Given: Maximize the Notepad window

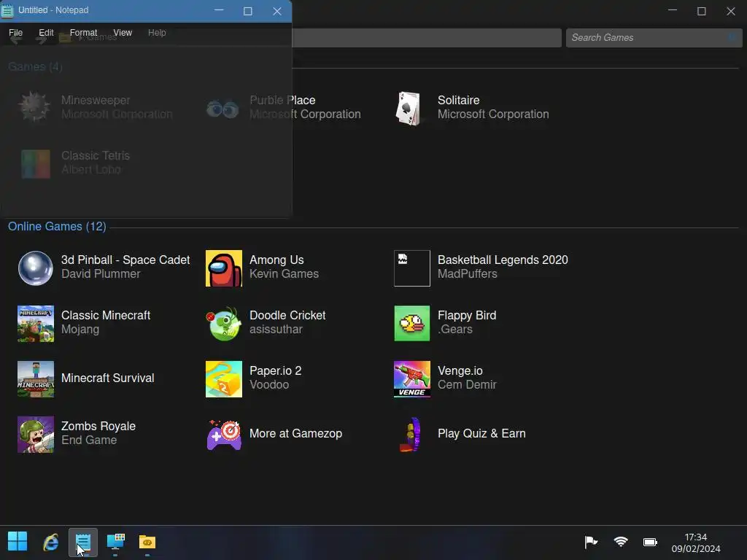Looking at the screenshot, I should (x=248, y=11).
